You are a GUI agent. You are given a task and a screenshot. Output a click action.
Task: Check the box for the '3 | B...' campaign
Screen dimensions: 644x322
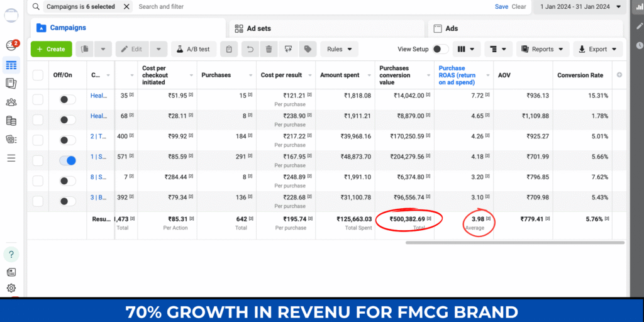click(38, 201)
